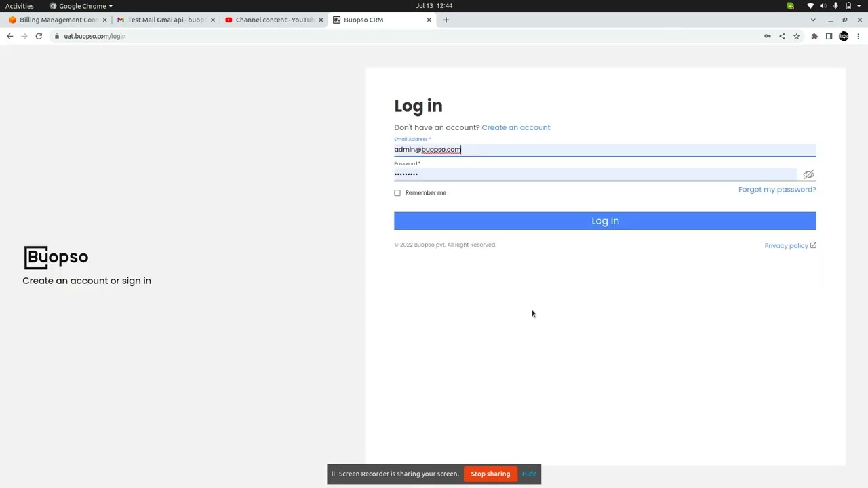Open system menu dropdown arrow
Screen dimensions: 868x488
pos(860,6)
